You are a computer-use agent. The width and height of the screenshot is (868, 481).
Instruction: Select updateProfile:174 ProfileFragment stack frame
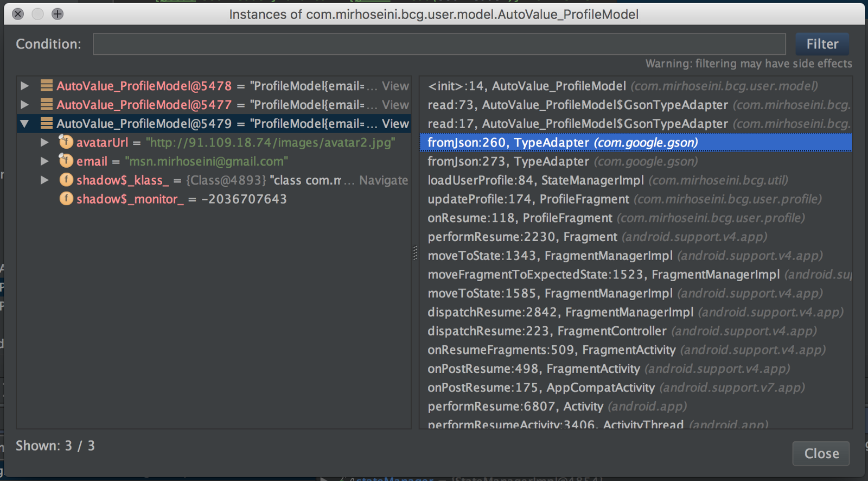[x=624, y=199]
